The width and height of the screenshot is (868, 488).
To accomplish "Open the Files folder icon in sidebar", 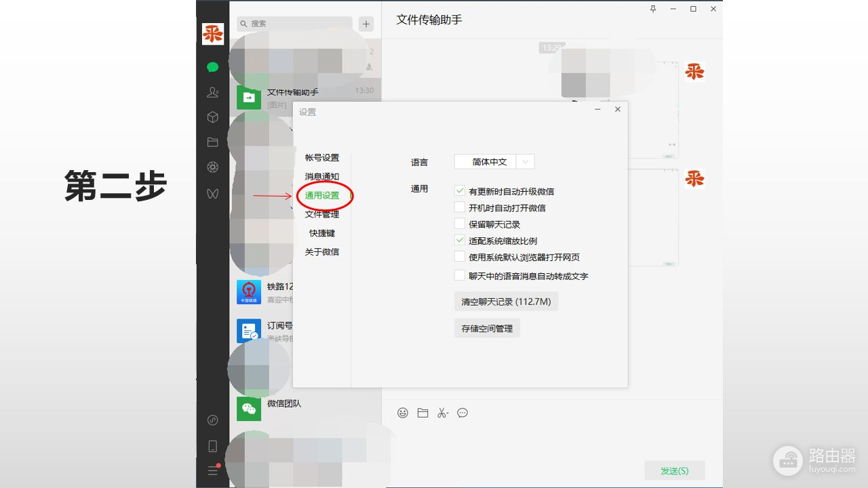I will click(x=213, y=142).
